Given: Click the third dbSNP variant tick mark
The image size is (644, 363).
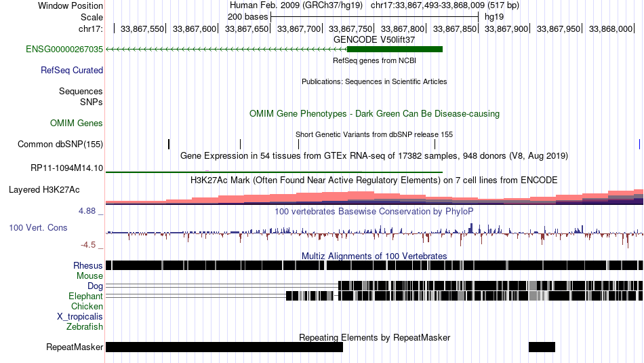Looking at the screenshot, I should click(x=298, y=145).
